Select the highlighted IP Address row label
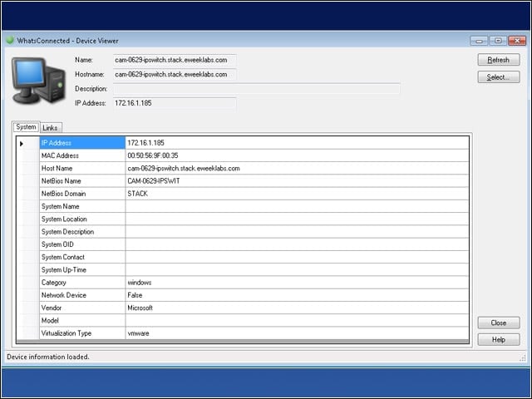The image size is (532, 399). pos(82,143)
